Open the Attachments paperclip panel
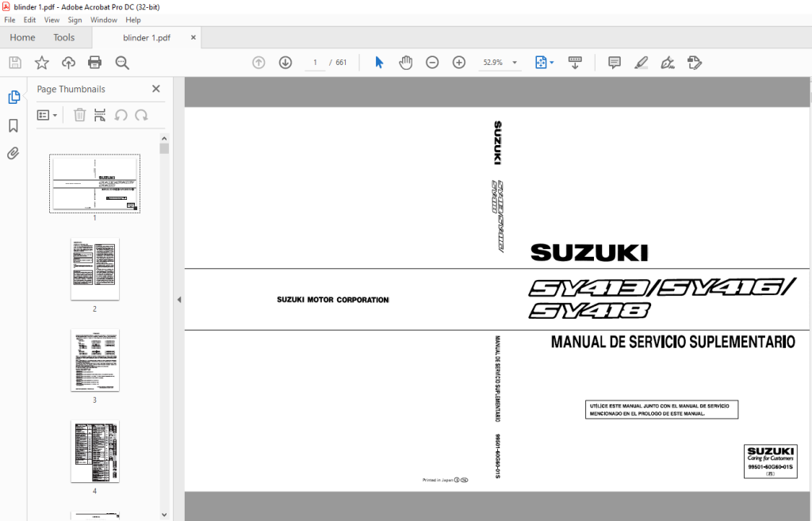The height and width of the screenshot is (521, 812). coord(13,153)
